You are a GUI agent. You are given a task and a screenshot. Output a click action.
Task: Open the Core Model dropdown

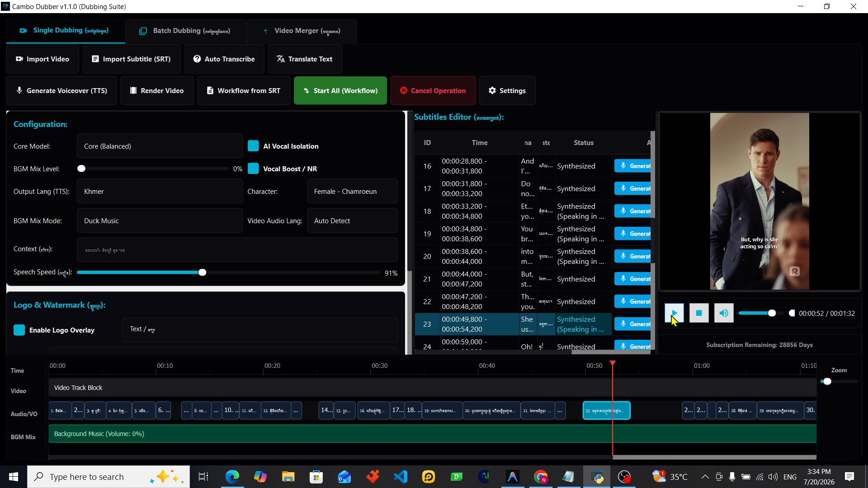(x=160, y=146)
